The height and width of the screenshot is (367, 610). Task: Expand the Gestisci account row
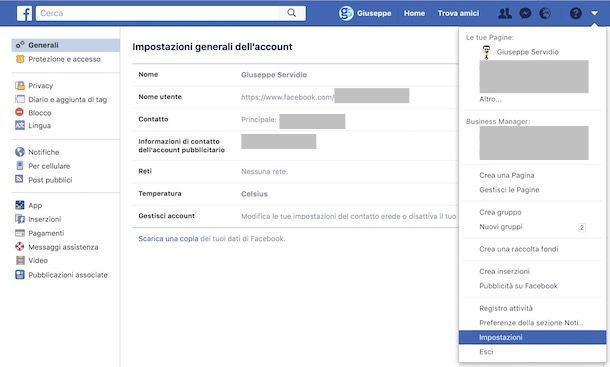tap(295, 216)
